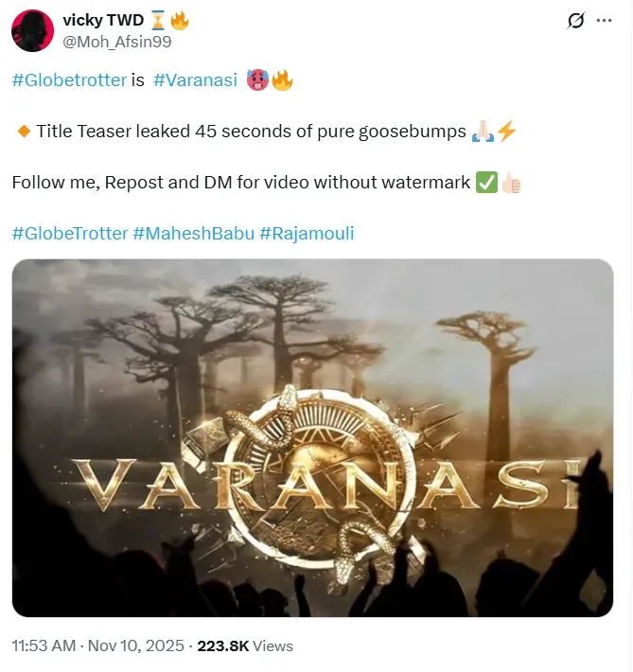Click the lightning bolt emoji
This screenshot has width=633, height=672.
tap(506, 132)
